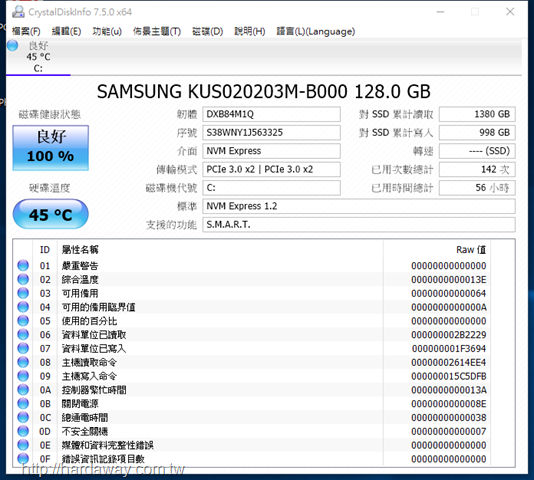Click status orb for attribute 09 主機寫入命令
Viewport: 534px width, 480px height.
[x=23, y=376]
